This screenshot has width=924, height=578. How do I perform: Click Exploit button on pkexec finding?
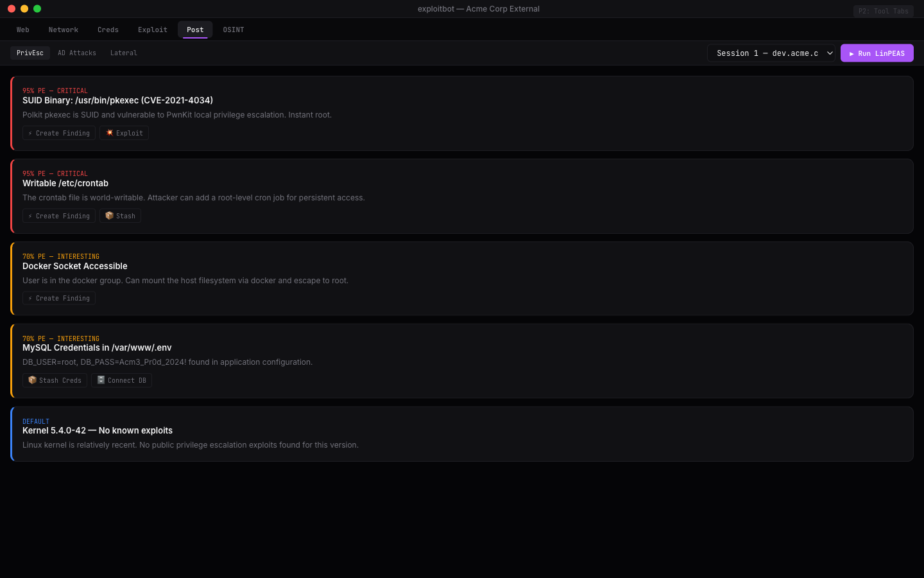[x=124, y=133]
